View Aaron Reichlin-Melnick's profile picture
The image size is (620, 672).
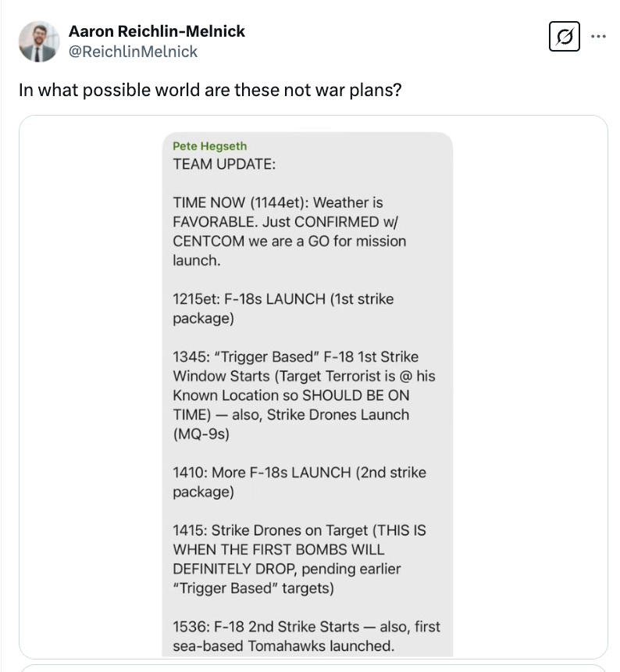[38, 41]
